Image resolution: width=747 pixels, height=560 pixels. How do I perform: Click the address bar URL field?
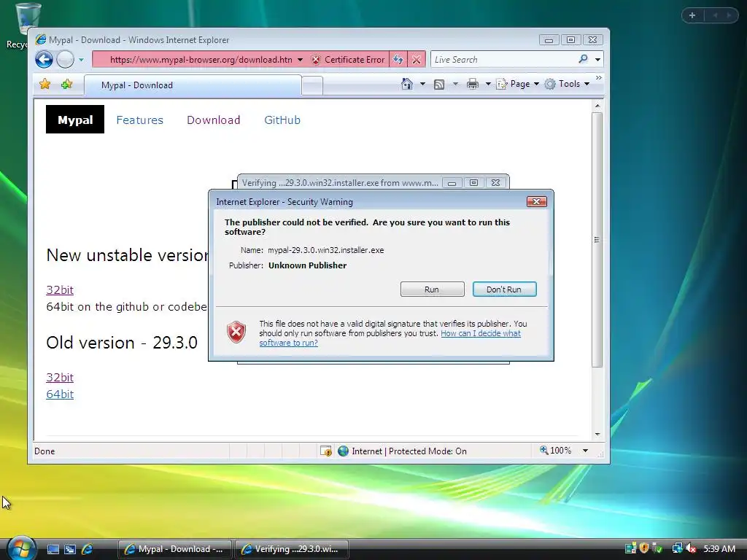coord(201,60)
